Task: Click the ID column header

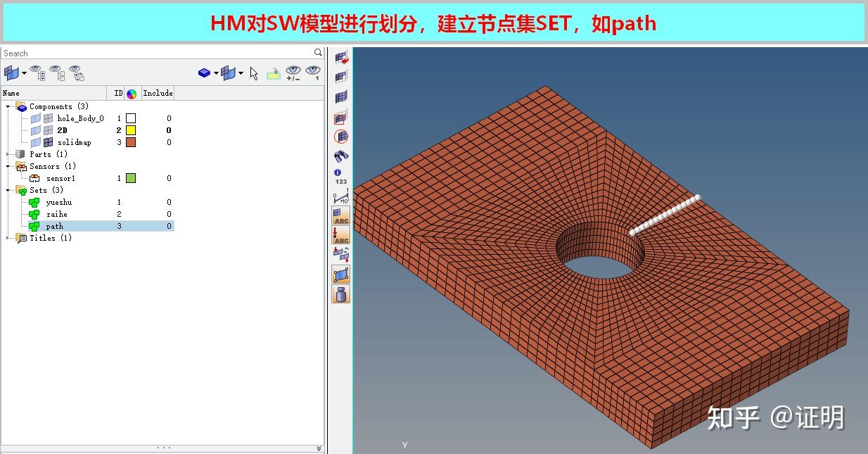Action: pyautogui.click(x=117, y=92)
